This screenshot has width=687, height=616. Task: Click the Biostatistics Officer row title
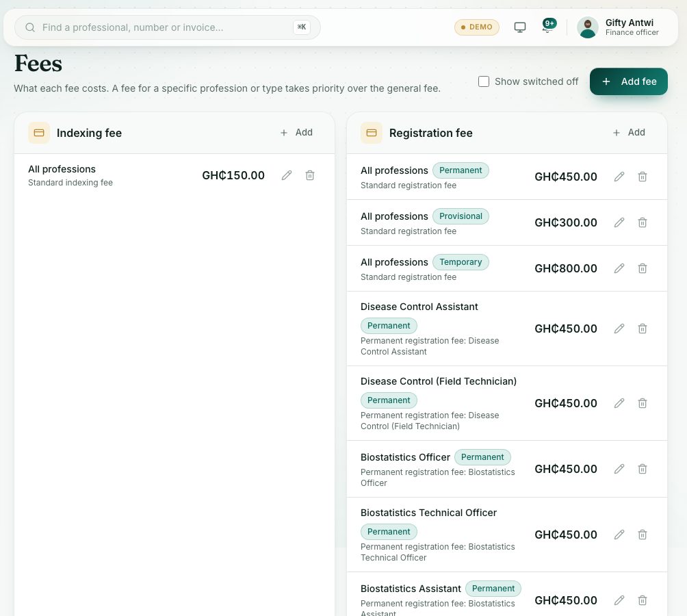[x=405, y=457]
